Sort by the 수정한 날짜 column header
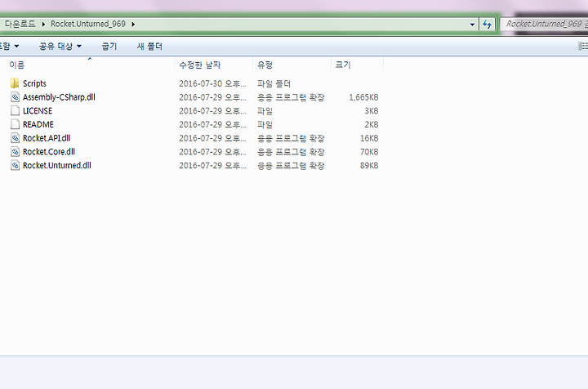The image size is (588, 389). [214, 65]
